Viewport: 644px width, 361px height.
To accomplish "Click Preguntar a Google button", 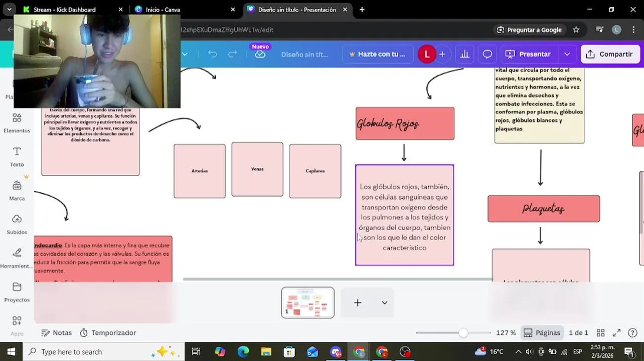I will 529,30.
